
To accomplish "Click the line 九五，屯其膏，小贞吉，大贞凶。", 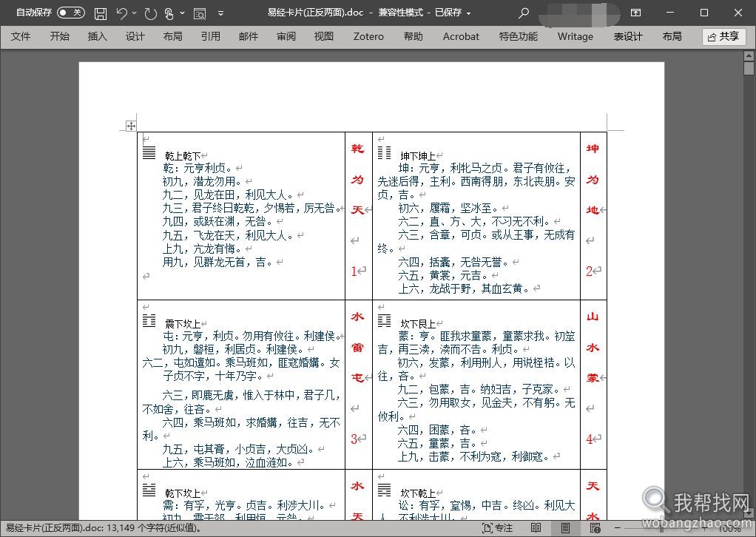I will (x=238, y=450).
